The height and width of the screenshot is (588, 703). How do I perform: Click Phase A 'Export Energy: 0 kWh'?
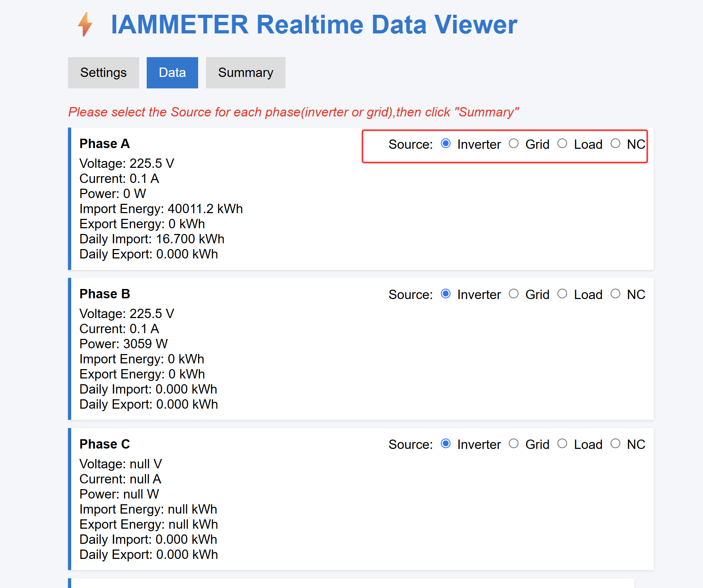pos(142,224)
